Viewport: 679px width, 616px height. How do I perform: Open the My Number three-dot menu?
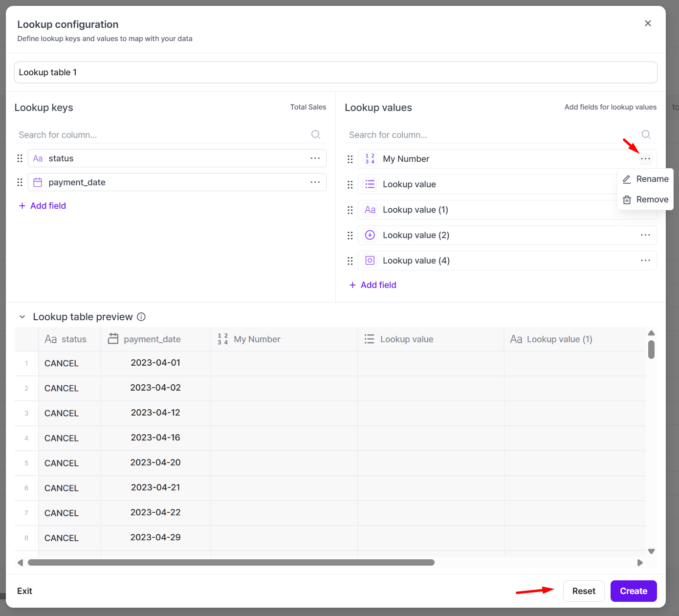645,159
